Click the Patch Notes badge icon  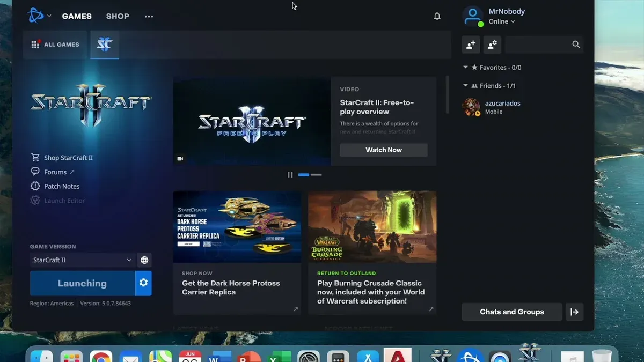point(35,186)
